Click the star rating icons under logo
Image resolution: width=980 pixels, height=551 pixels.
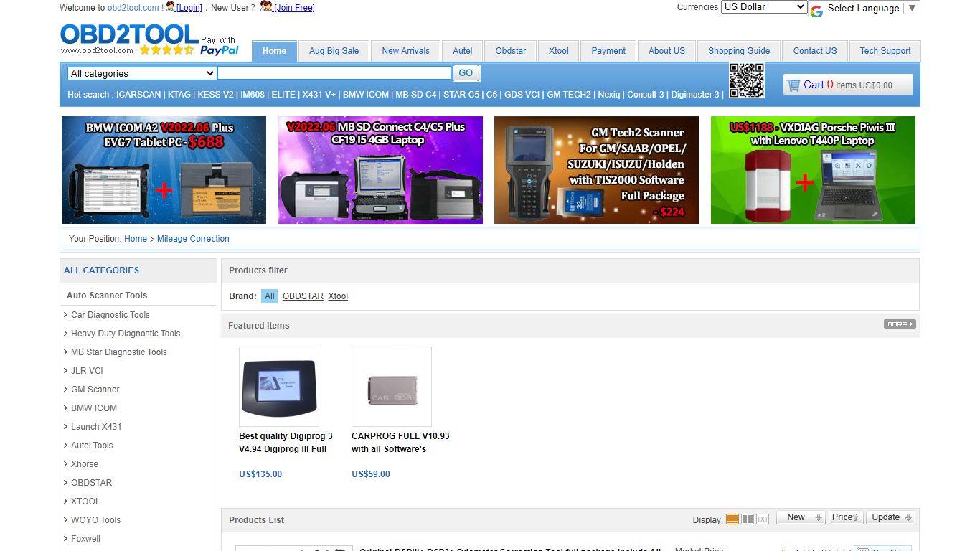point(166,50)
